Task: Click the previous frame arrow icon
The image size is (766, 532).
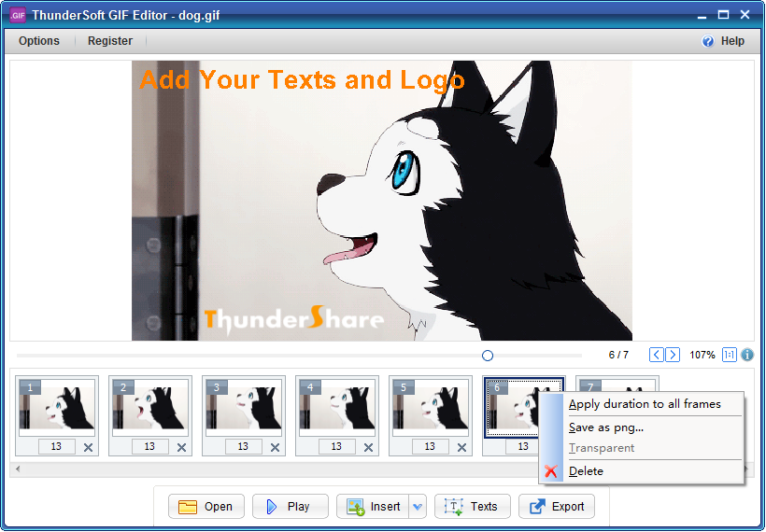Action: pos(657,355)
